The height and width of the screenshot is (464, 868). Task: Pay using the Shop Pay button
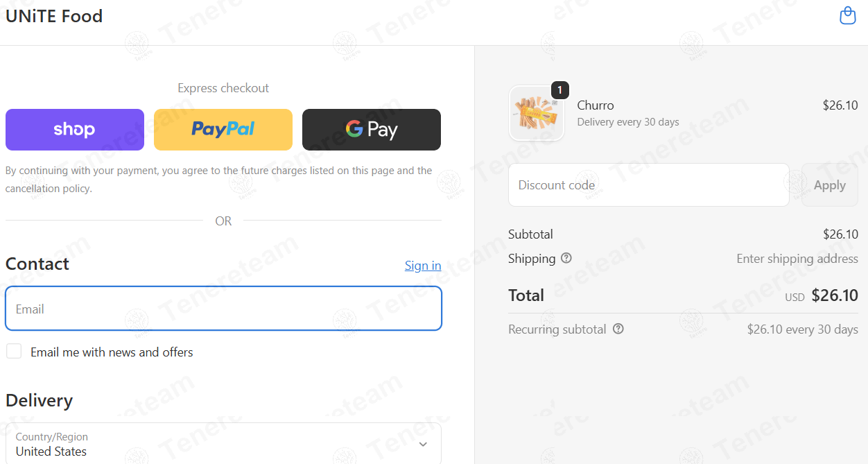coord(75,130)
